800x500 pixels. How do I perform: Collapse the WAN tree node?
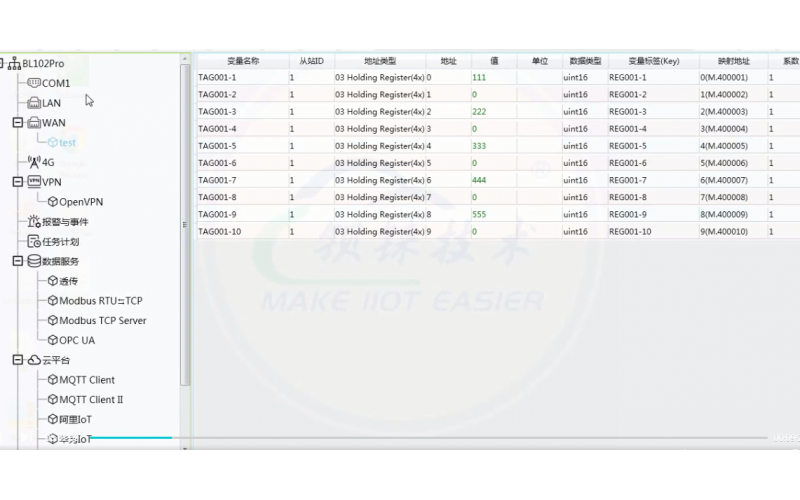[x=17, y=123]
